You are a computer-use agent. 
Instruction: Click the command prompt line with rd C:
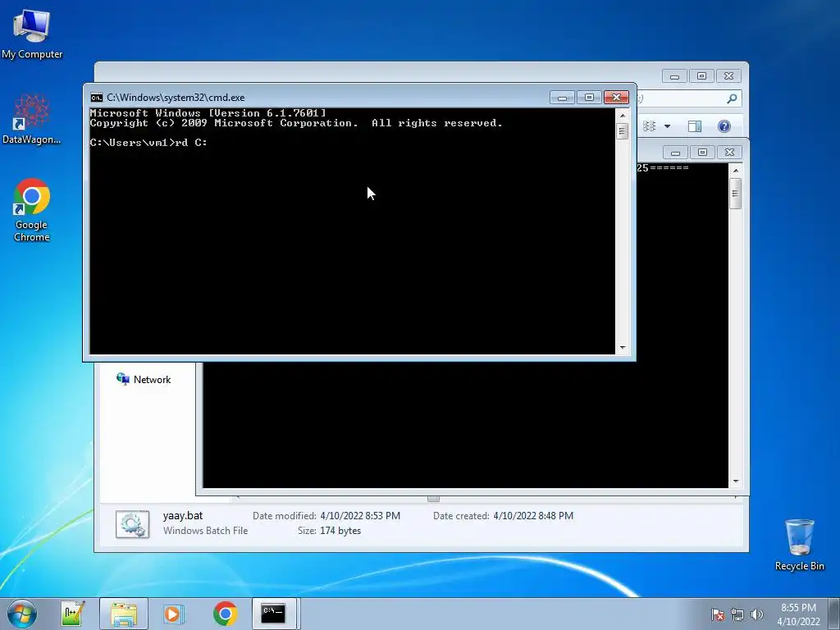[x=149, y=143]
